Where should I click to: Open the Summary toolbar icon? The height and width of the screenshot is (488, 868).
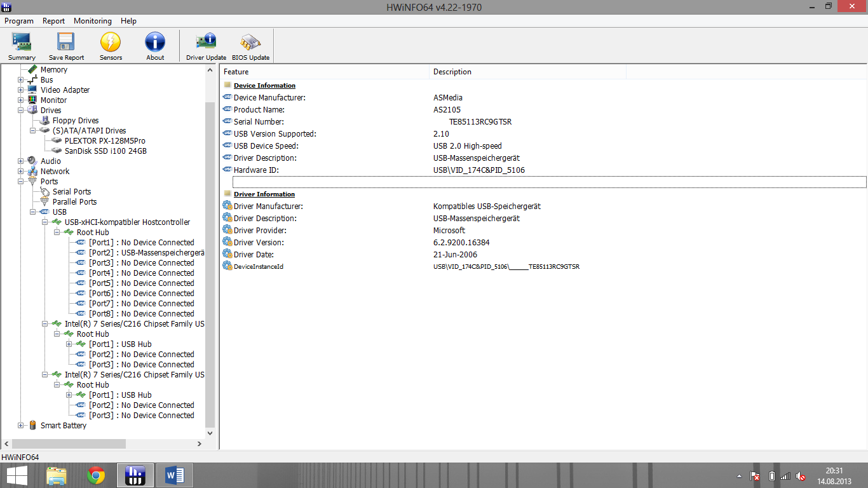[x=22, y=46]
